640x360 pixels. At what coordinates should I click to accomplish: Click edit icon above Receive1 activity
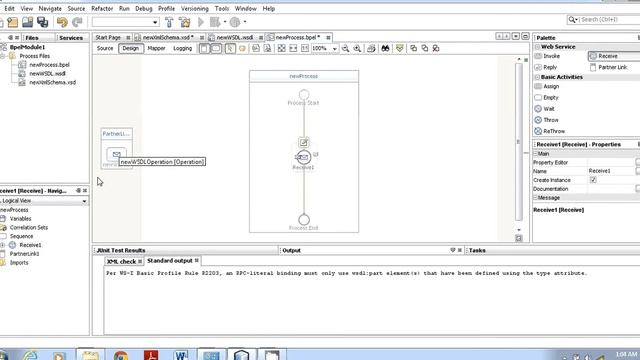click(x=303, y=142)
